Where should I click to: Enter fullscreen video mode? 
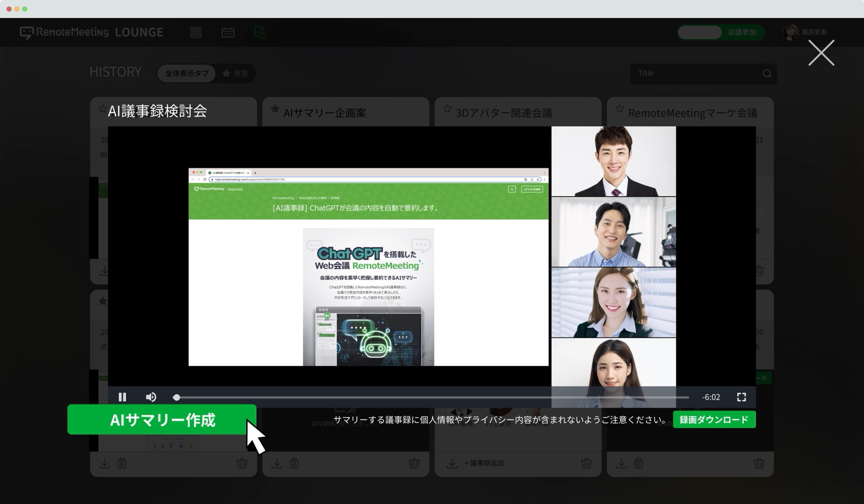pos(741,397)
